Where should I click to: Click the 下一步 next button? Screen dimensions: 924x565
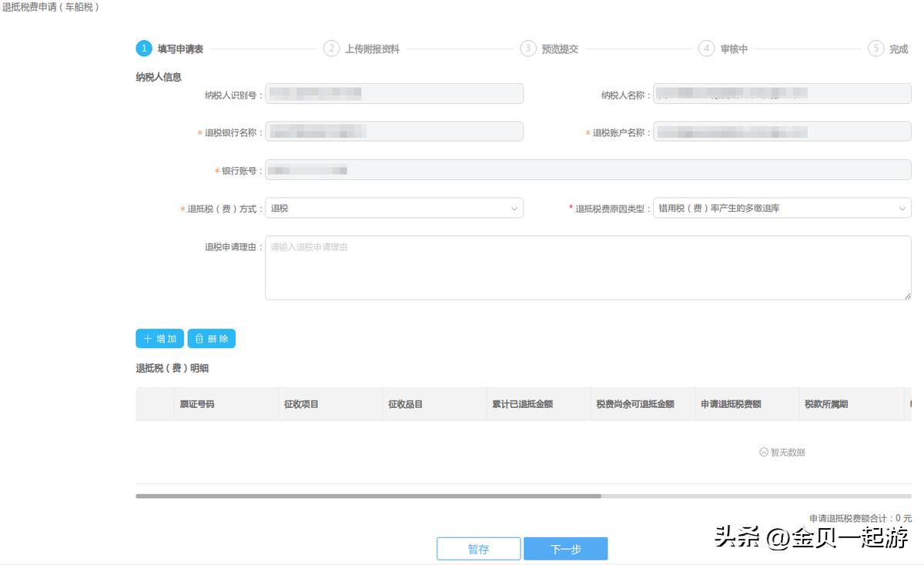[x=565, y=549]
